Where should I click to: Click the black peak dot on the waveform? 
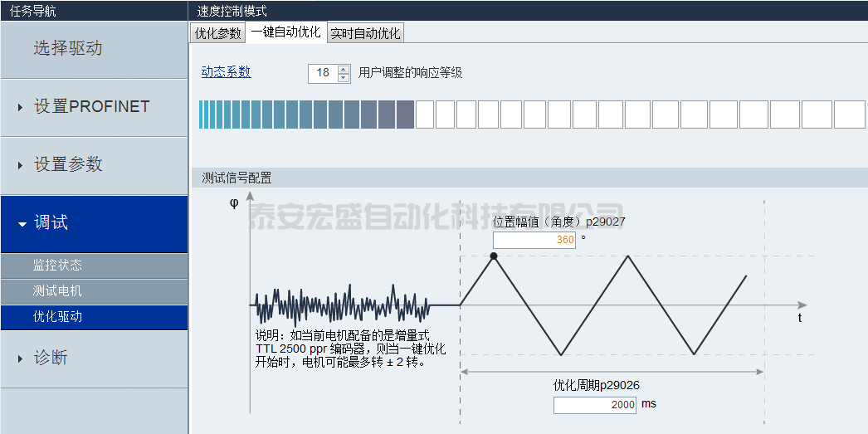point(494,256)
